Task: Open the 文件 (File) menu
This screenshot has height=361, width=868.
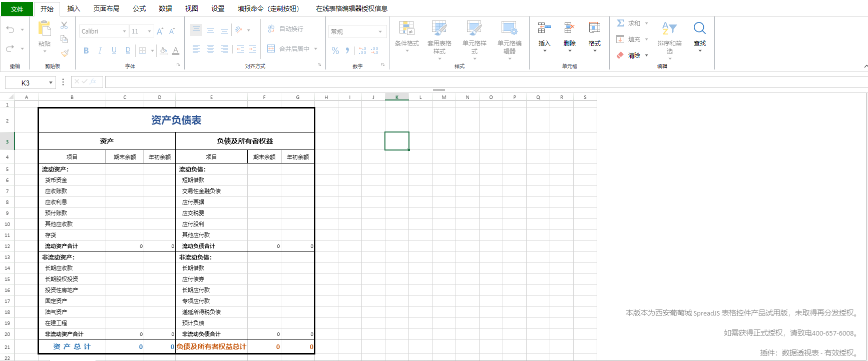Action: [x=17, y=9]
